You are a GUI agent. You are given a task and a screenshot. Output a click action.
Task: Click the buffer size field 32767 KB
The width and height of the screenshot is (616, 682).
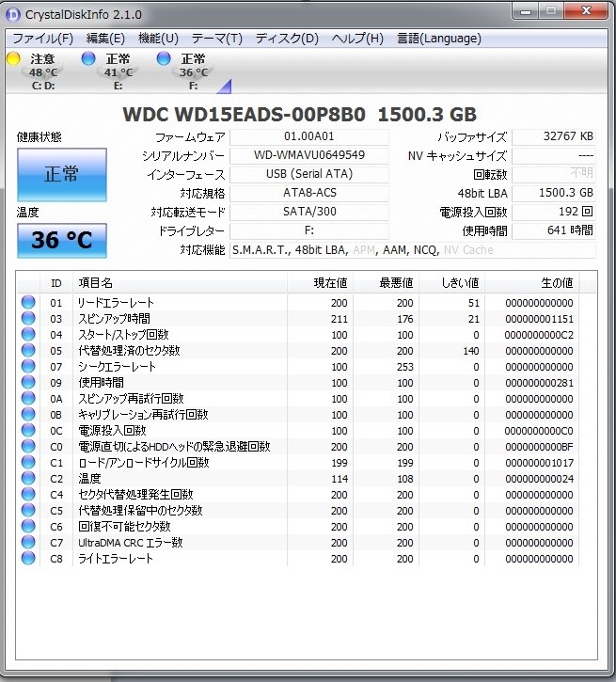click(x=553, y=136)
